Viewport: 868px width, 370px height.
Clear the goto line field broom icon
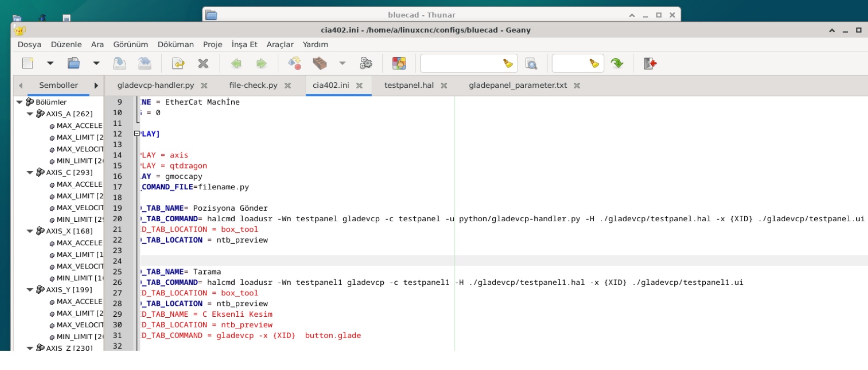[x=594, y=63]
